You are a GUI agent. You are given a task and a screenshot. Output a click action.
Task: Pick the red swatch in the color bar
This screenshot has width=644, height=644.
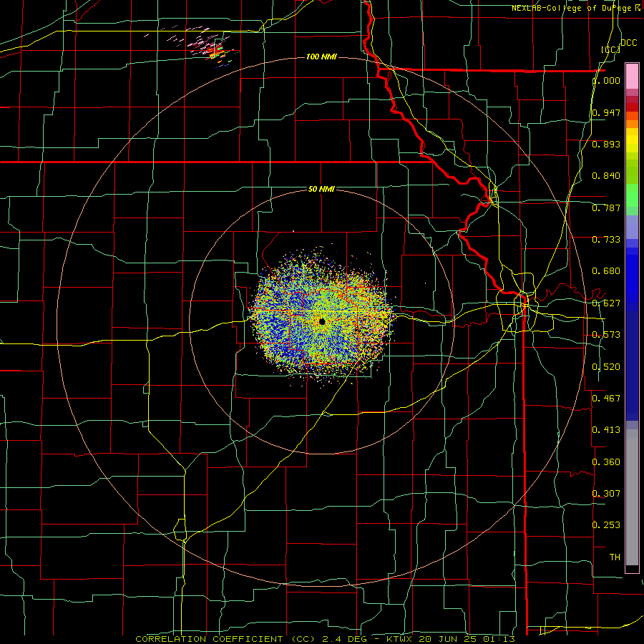632,107
